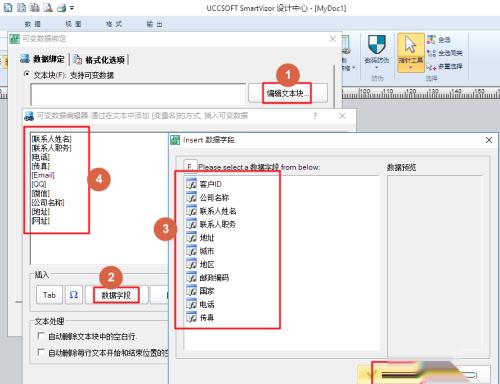Open the quick access toolbar dropdown arrow
The height and width of the screenshot is (384, 500).
pyautogui.click(x=72, y=8)
